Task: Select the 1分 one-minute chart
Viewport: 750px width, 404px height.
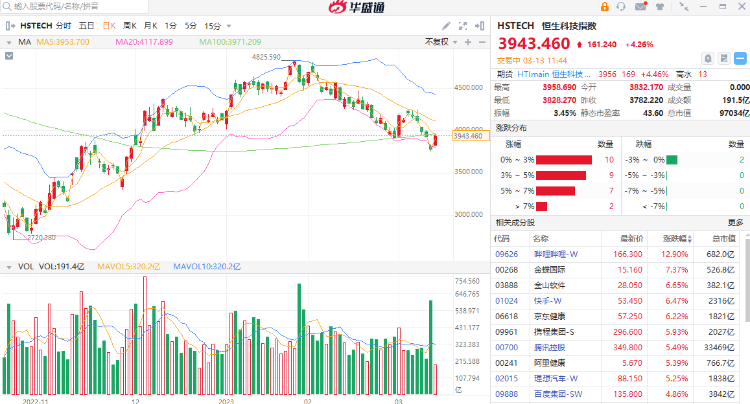Action: click(171, 26)
